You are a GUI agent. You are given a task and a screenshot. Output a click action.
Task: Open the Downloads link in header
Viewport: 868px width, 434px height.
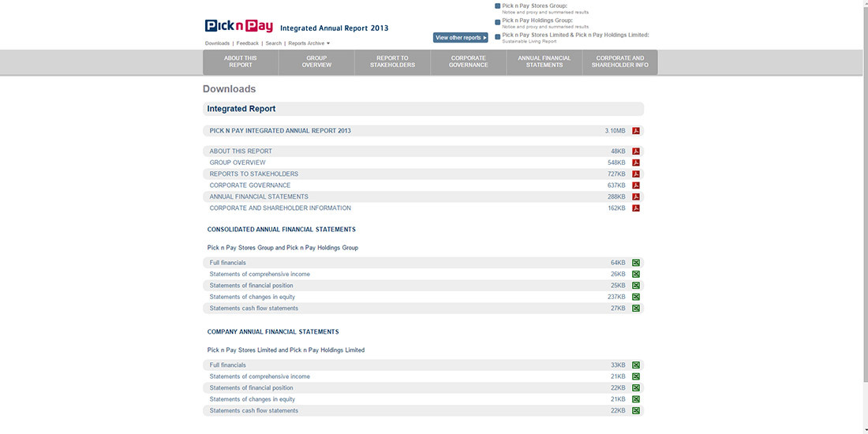point(217,43)
